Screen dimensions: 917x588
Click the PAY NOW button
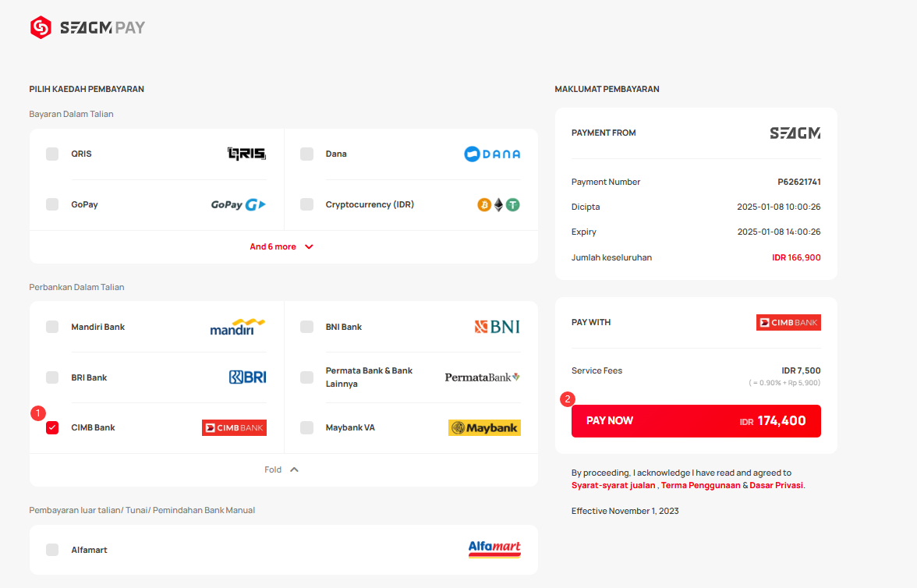pyautogui.click(x=696, y=420)
